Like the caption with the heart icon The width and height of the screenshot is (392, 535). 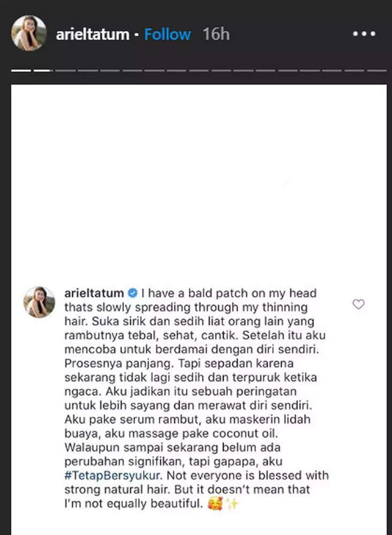coord(358,304)
